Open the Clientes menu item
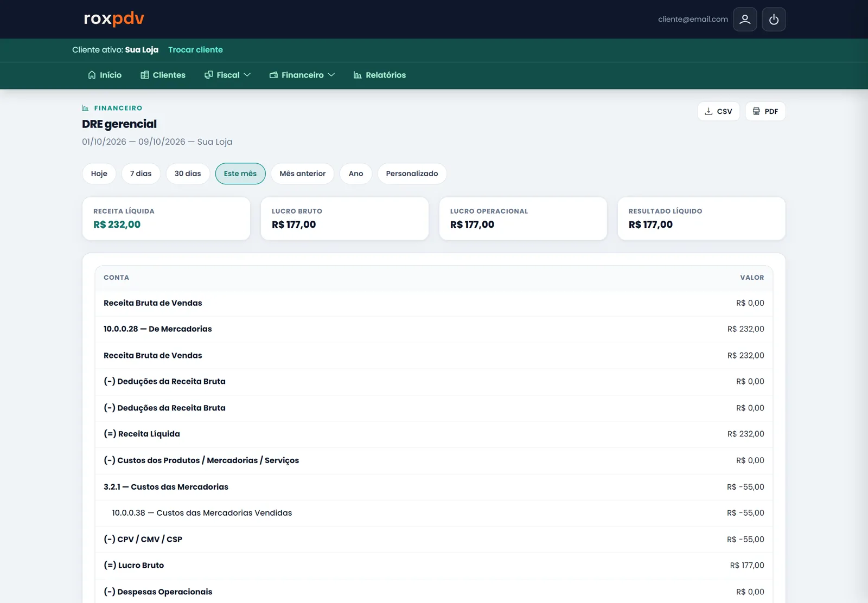 pyautogui.click(x=163, y=75)
